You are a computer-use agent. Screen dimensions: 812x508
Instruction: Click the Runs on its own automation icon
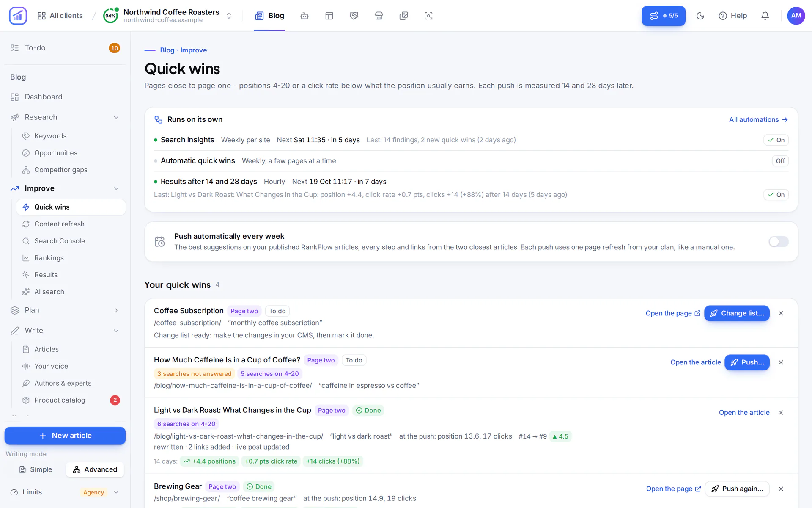[158, 120]
